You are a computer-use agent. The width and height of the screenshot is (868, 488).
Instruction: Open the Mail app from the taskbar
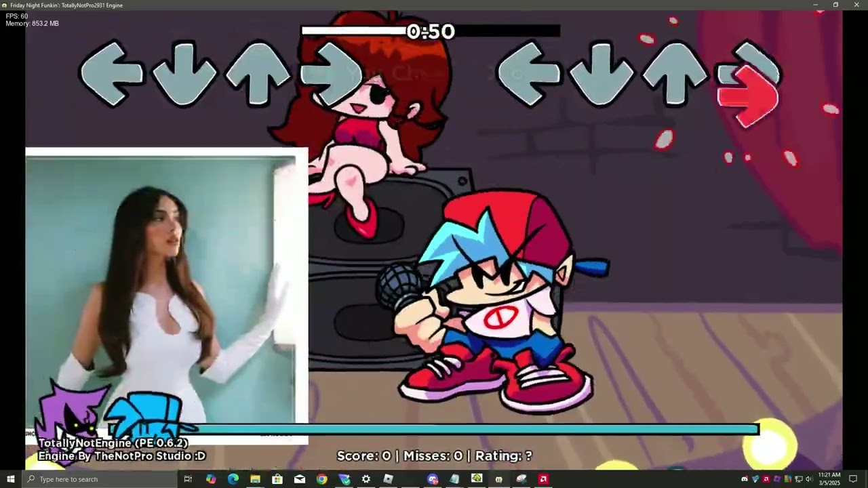point(300,479)
